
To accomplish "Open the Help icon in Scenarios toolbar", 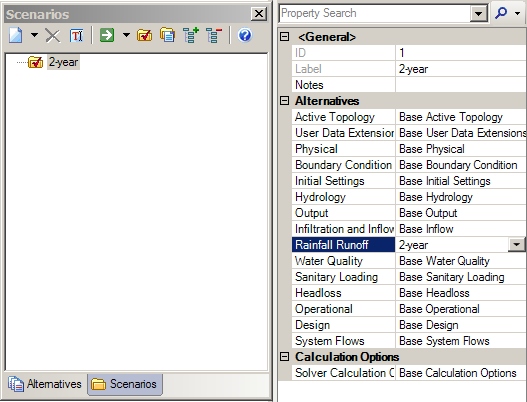I will 245,35.
